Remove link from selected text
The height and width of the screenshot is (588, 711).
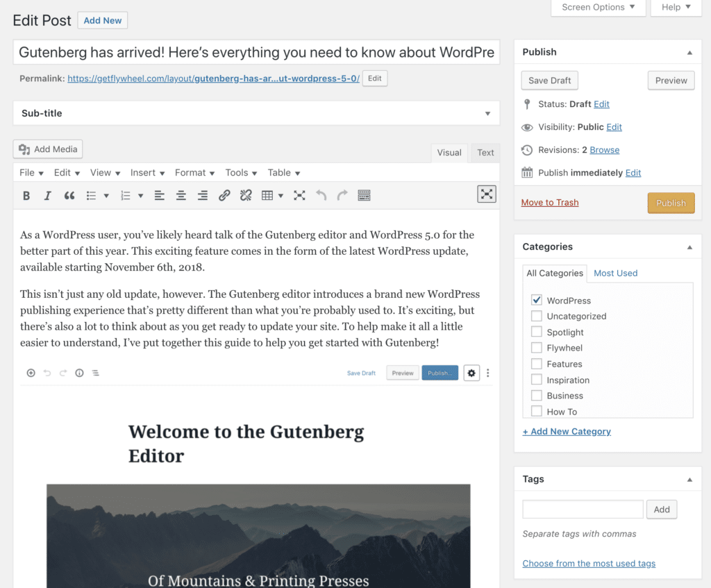[x=246, y=195]
